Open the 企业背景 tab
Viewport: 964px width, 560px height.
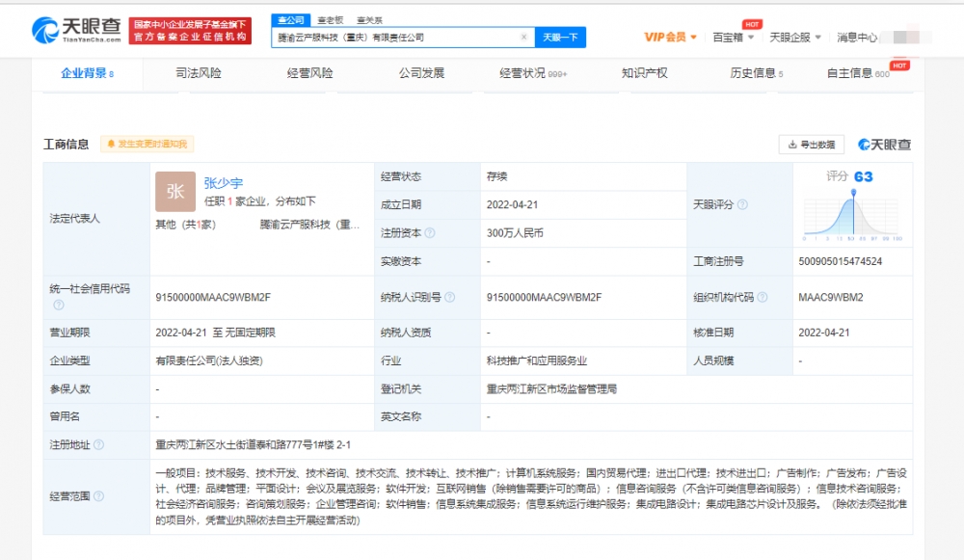(88, 74)
